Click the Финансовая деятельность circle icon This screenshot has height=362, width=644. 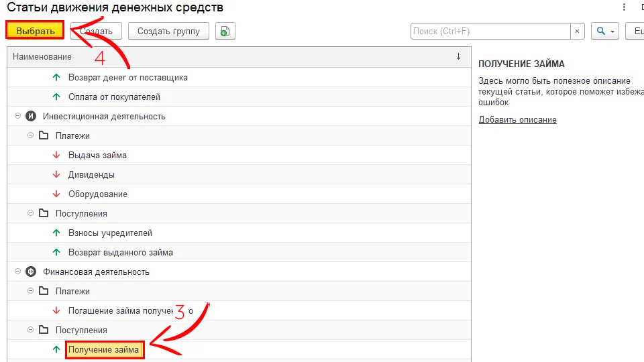click(31, 271)
